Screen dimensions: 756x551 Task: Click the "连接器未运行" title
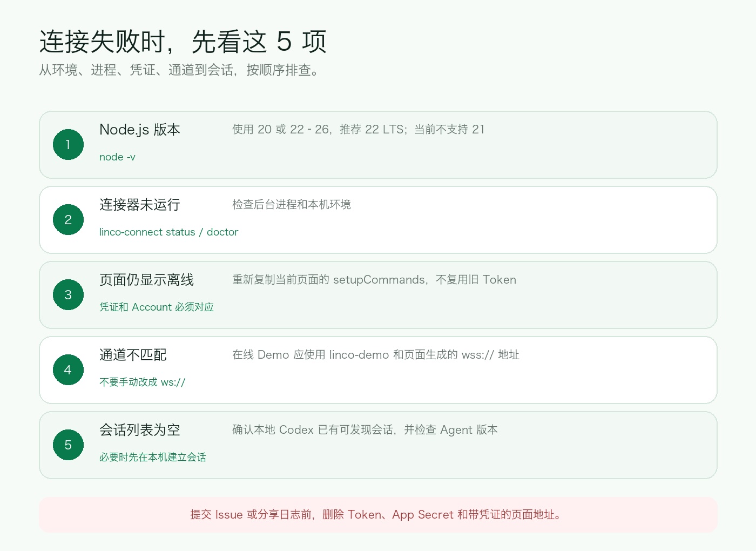click(140, 205)
